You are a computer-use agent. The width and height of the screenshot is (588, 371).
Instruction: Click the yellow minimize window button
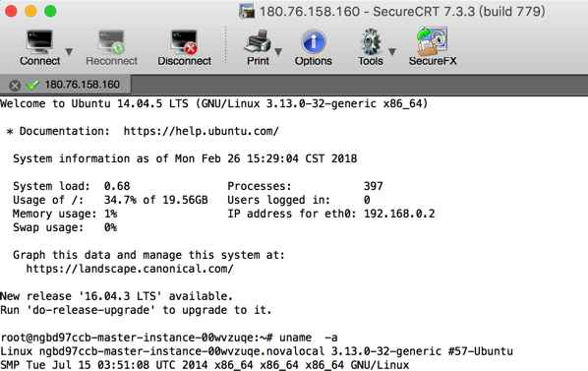(x=30, y=11)
